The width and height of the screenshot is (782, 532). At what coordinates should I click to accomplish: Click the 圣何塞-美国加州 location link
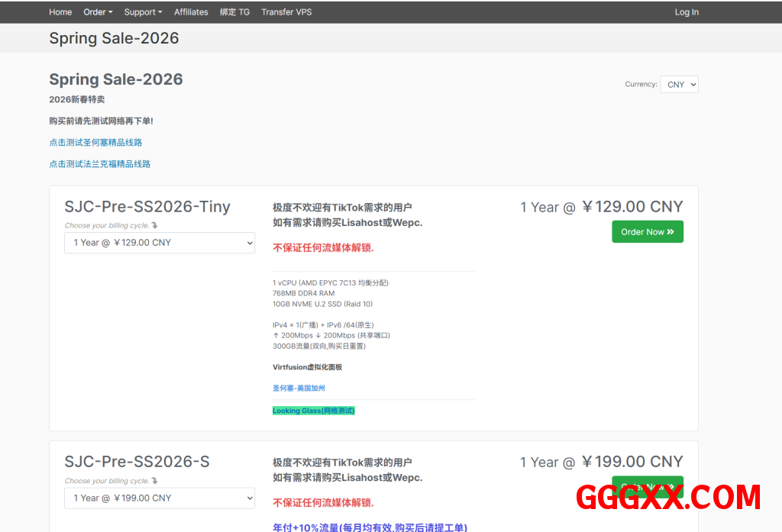[x=299, y=389]
